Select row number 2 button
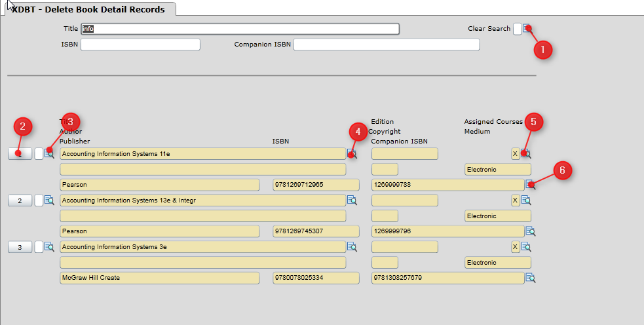The width and height of the screenshot is (644, 325). [x=20, y=201]
